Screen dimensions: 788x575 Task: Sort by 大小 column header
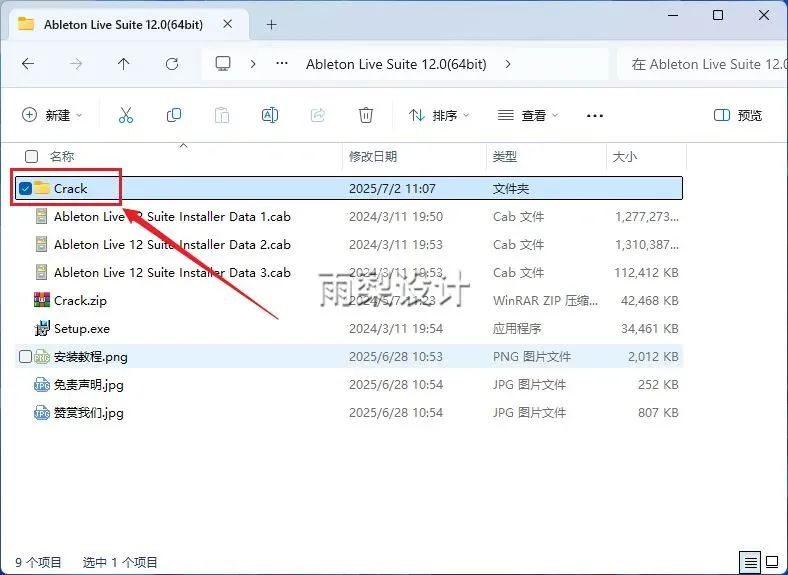[625, 156]
